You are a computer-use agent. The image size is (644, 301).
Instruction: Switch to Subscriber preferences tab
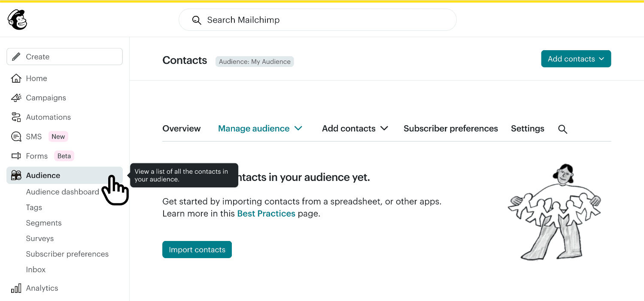pos(451,129)
